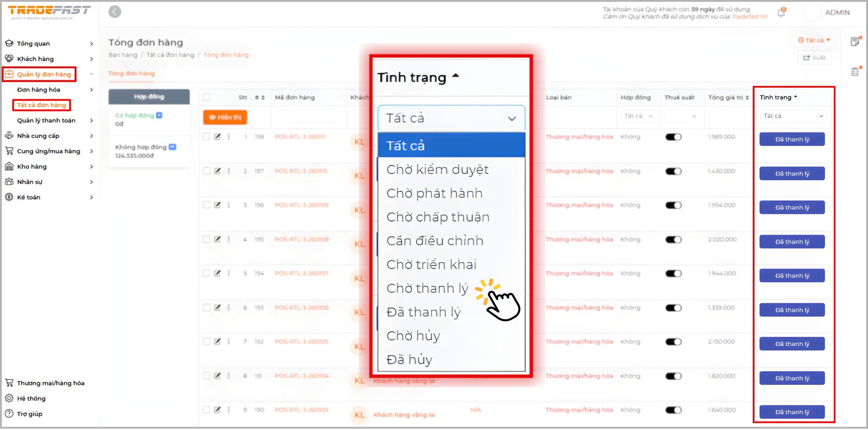Click the Trợ giúp help icon

[x=9, y=414]
